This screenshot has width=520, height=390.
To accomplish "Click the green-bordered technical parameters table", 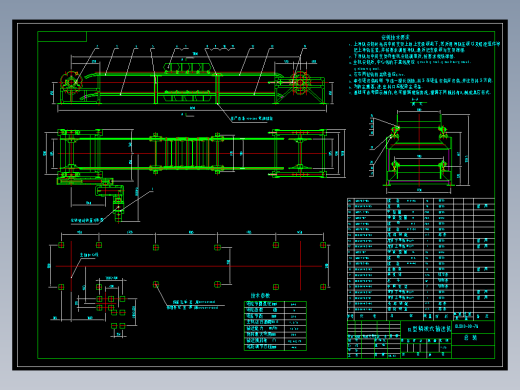I will (x=275, y=326).
